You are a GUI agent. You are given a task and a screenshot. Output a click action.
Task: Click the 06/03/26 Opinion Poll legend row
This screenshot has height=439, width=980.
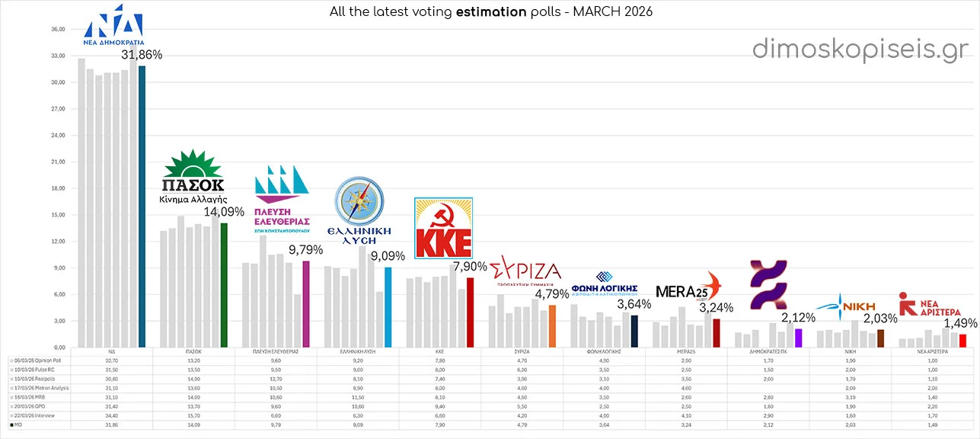(40, 357)
